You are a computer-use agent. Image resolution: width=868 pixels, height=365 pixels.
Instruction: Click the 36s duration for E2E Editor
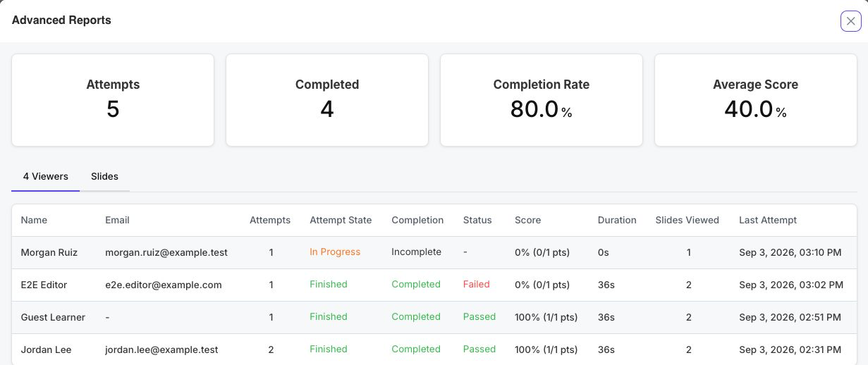[606, 285]
